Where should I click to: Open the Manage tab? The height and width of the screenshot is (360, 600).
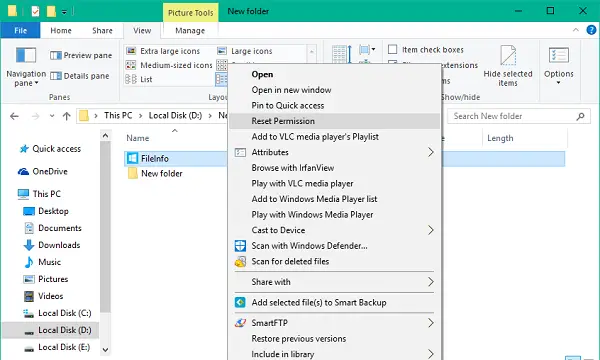(x=190, y=30)
